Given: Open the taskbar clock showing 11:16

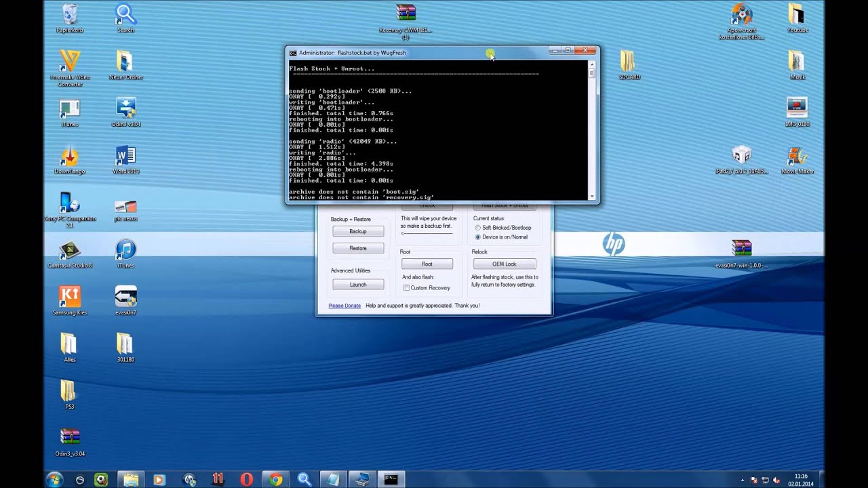Looking at the screenshot, I should [800, 480].
